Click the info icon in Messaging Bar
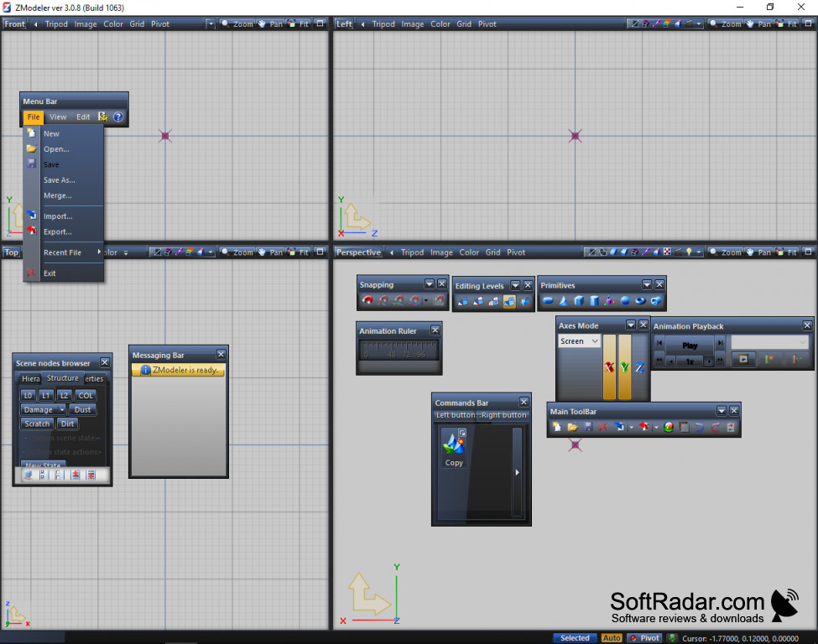This screenshot has width=818, height=644. [x=145, y=370]
